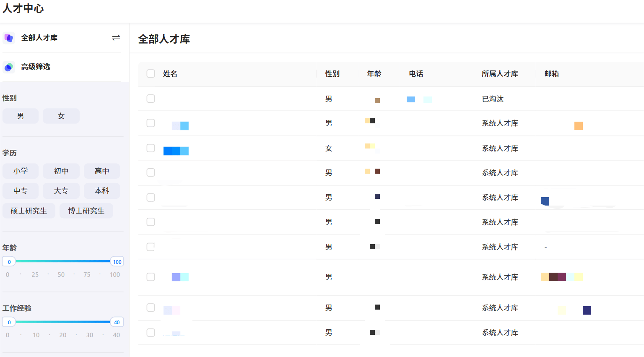Click the switch arrows icon beside 全部人才库
This screenshot has width=644, height=357.
point(116,38)
